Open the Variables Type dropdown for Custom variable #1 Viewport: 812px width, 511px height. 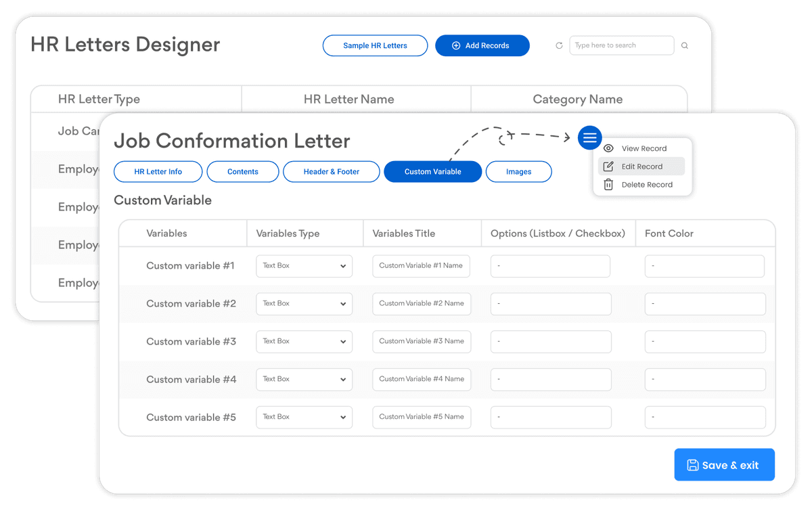click(x=304, y=266)
